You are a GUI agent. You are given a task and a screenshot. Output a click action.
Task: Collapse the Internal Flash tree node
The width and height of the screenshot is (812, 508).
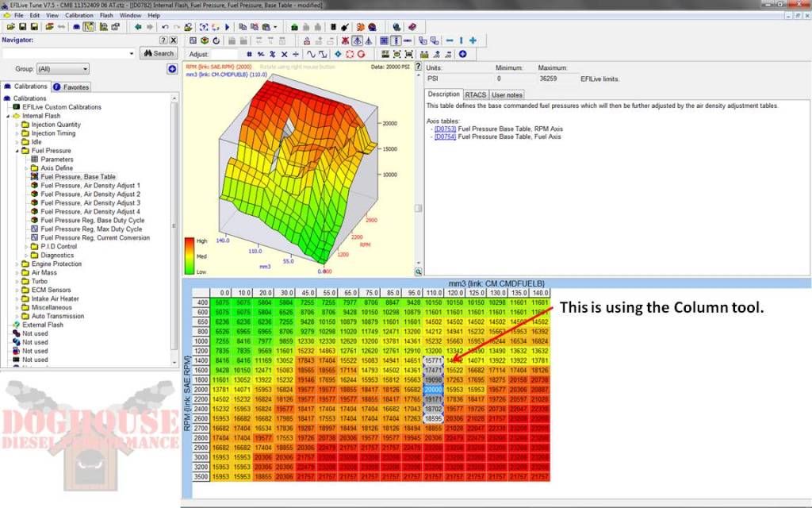[8, 116]
